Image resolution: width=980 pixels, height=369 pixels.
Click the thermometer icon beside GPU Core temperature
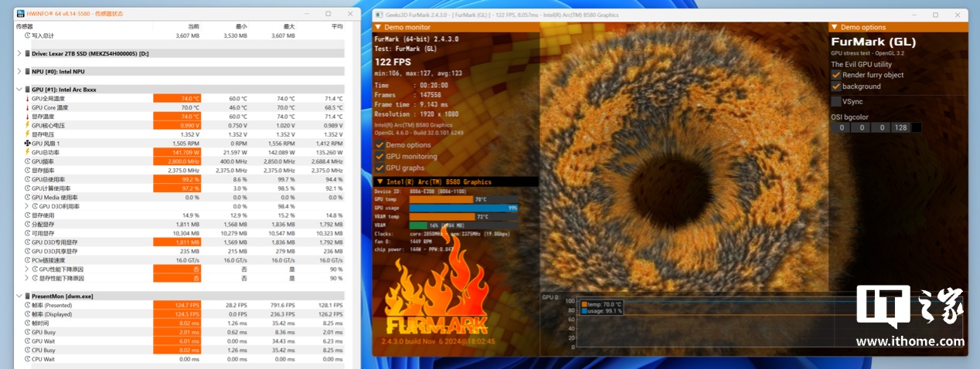[x=28, y=107]
